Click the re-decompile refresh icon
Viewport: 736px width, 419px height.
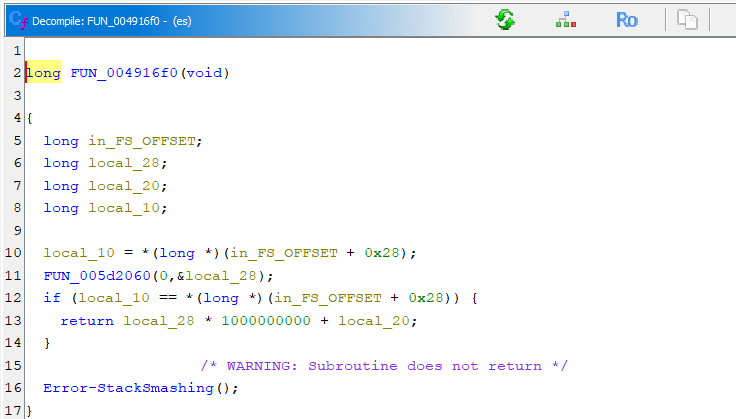point(505,20)
